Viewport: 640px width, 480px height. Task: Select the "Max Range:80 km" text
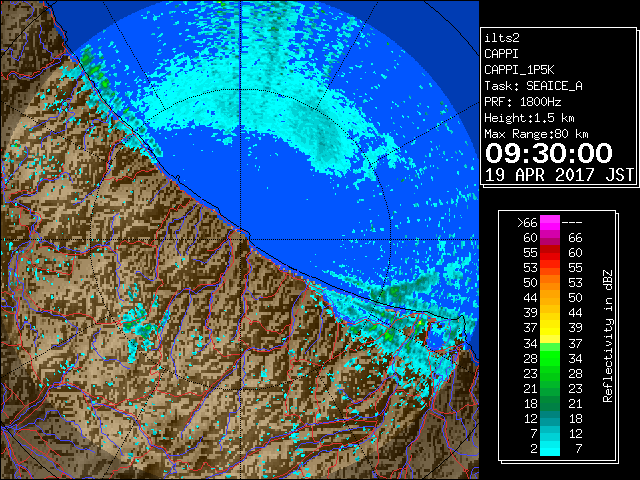click(536, 134)
